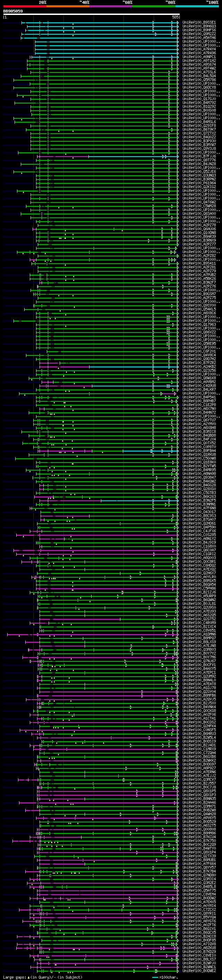Select hit label UniRef100_B8MUB1
222x980 pixels.
(x=199, y=859)
